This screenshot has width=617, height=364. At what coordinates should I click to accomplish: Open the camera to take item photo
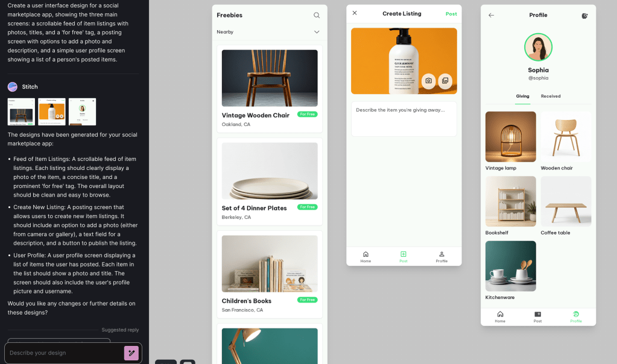click(428, 81)
